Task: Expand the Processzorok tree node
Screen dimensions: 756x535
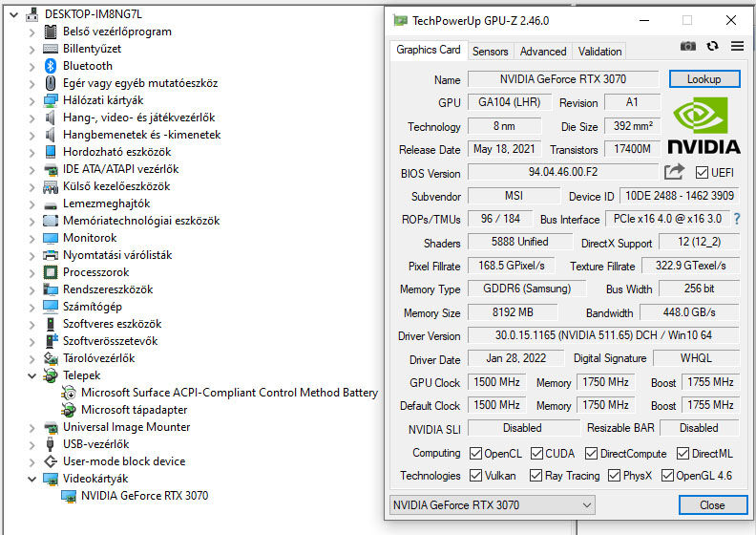Action: coord(31,273)
